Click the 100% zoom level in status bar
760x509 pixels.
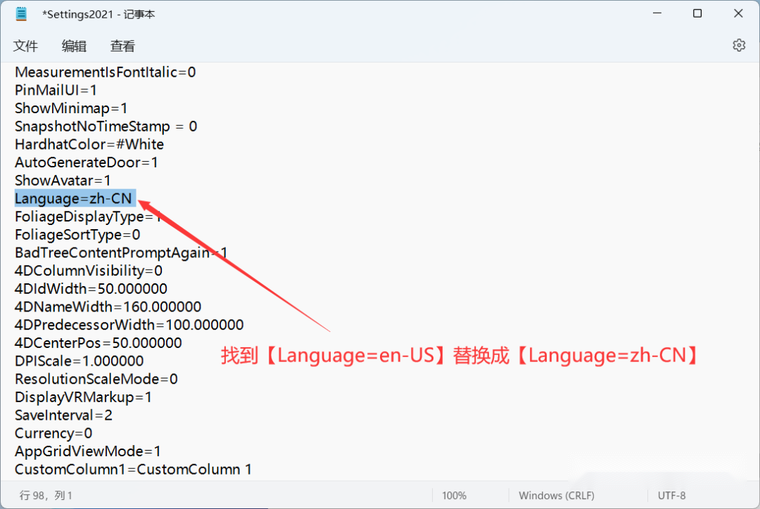tap(454, 495)
